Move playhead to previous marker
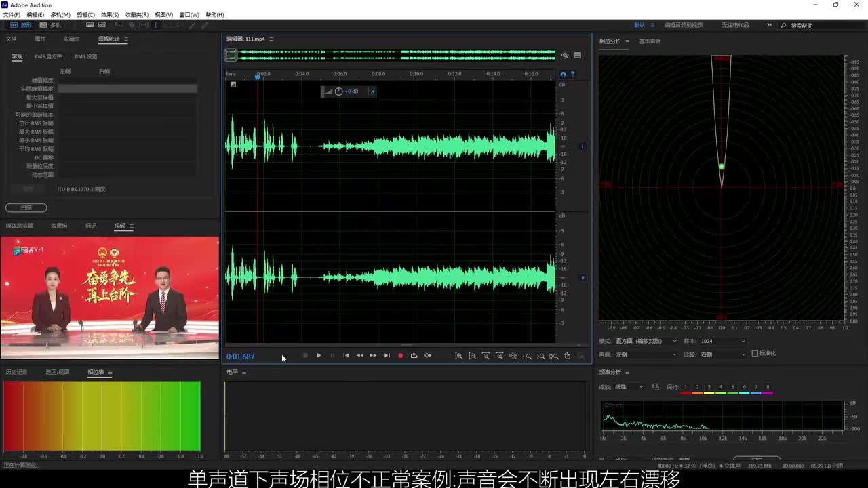The image size is (868, 488). pyautogui.click(x=346, y=356)
